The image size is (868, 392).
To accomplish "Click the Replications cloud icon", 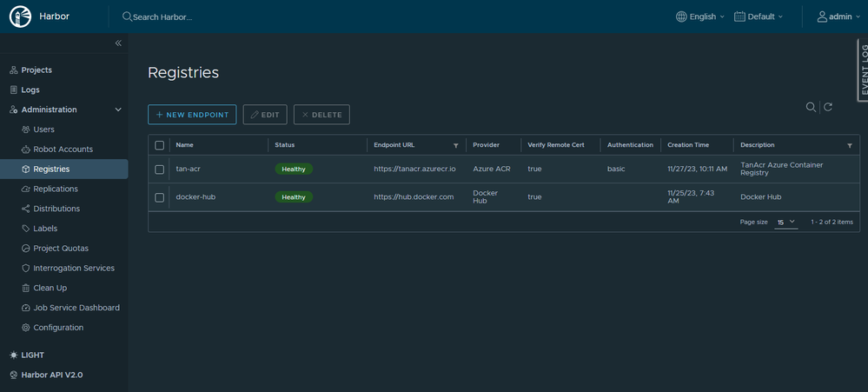I will click(25, 189).
